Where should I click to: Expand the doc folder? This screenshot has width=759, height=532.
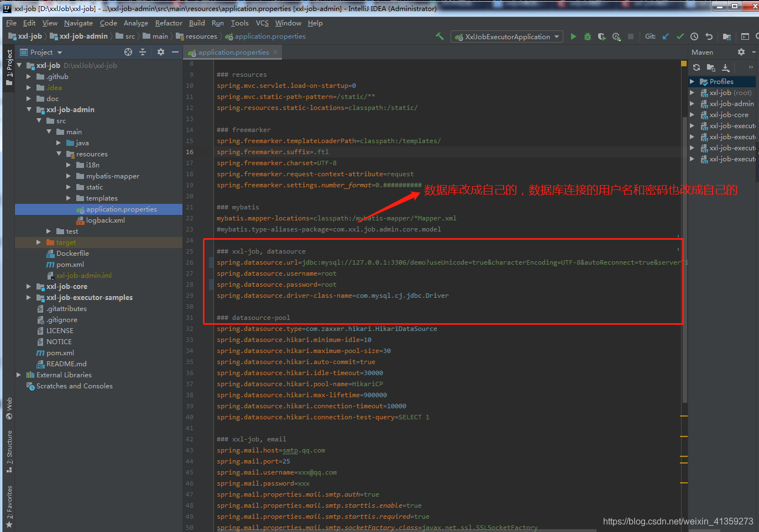point(29,98)
